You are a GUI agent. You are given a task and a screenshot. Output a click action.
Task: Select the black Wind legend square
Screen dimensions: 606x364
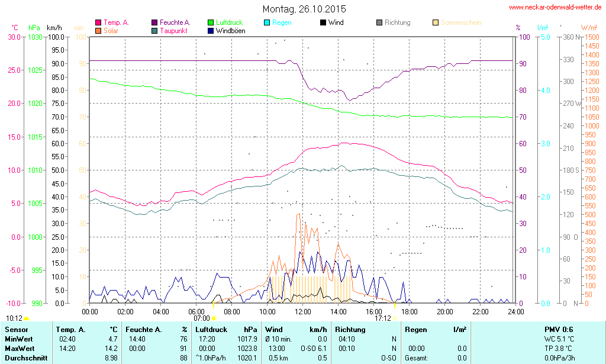point(323,22)
